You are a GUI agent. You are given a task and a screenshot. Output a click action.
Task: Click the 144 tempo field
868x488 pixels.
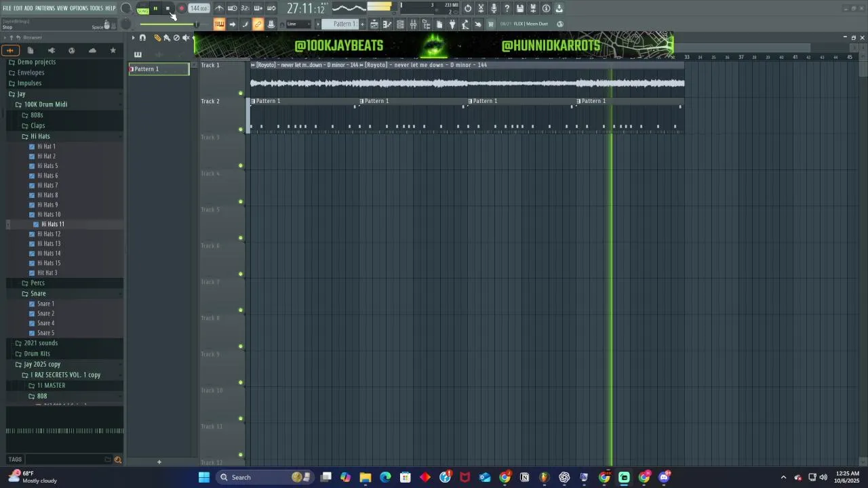coord(198,8)
